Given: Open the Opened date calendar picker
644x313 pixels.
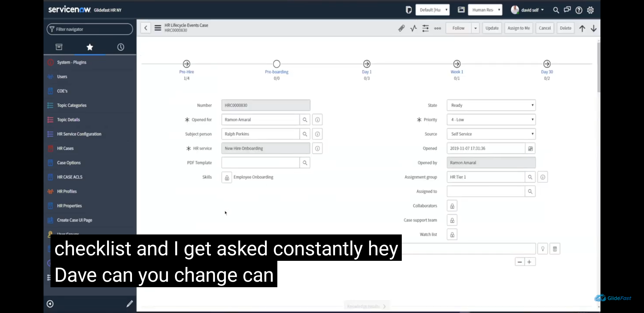Looking at the screenshot, I should 530,148.
